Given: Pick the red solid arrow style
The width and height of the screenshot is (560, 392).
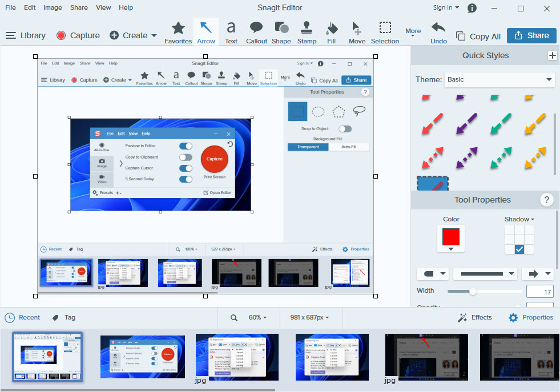Looking at the screenshot, I should [x=432, y=123].
